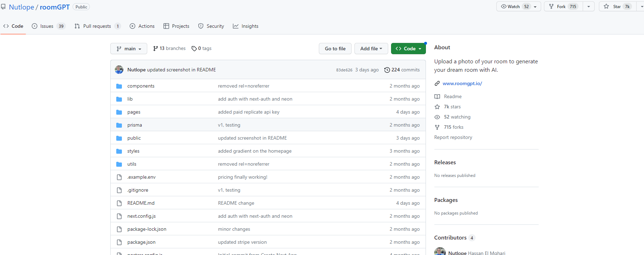
Task: Open the Add file dropdown
Action: pyautogui.click(x=371, y=49)
